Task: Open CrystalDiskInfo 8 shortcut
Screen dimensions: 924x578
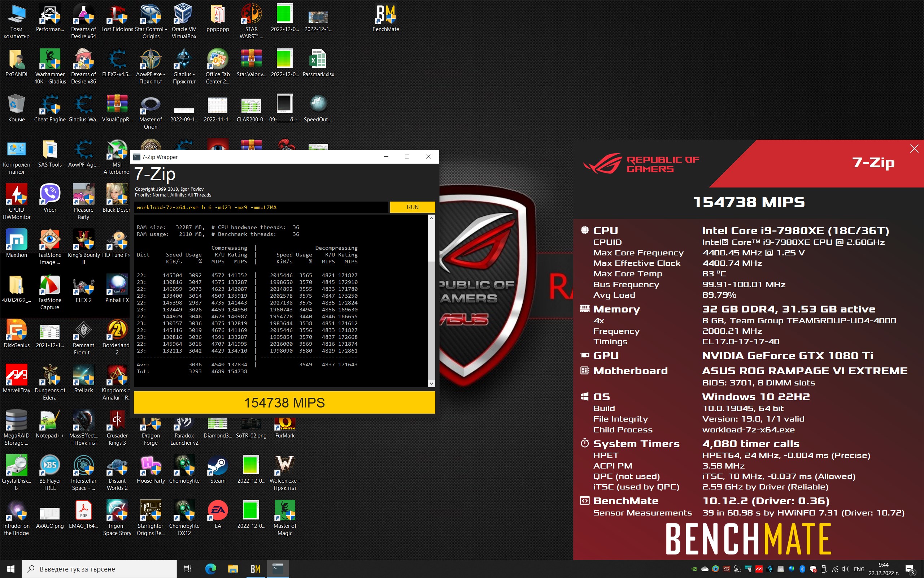Action: (x=16, y=473)
